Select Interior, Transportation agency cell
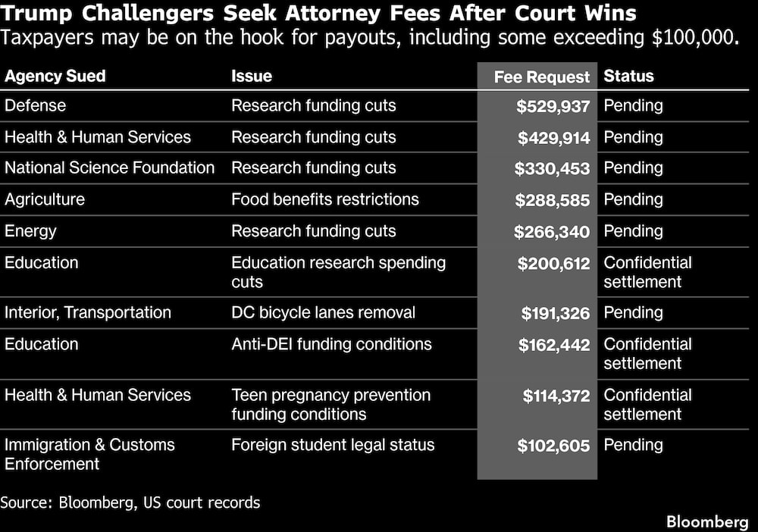 pyautogui.click(x=87, y=313)
